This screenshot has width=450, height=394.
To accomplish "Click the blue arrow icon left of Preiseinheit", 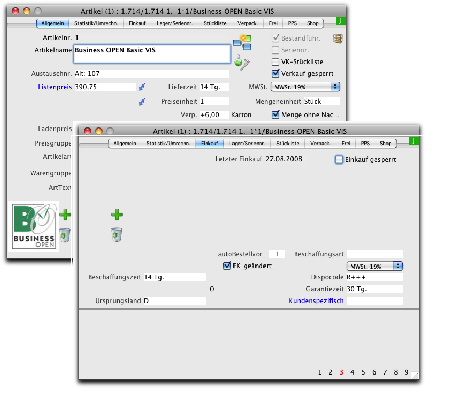I will 142,101.
